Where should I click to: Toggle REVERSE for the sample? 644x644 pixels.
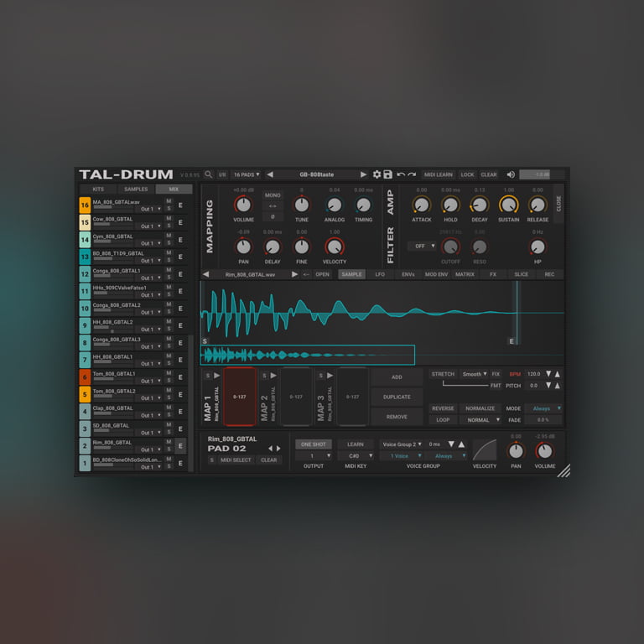[x=443, y=408]
